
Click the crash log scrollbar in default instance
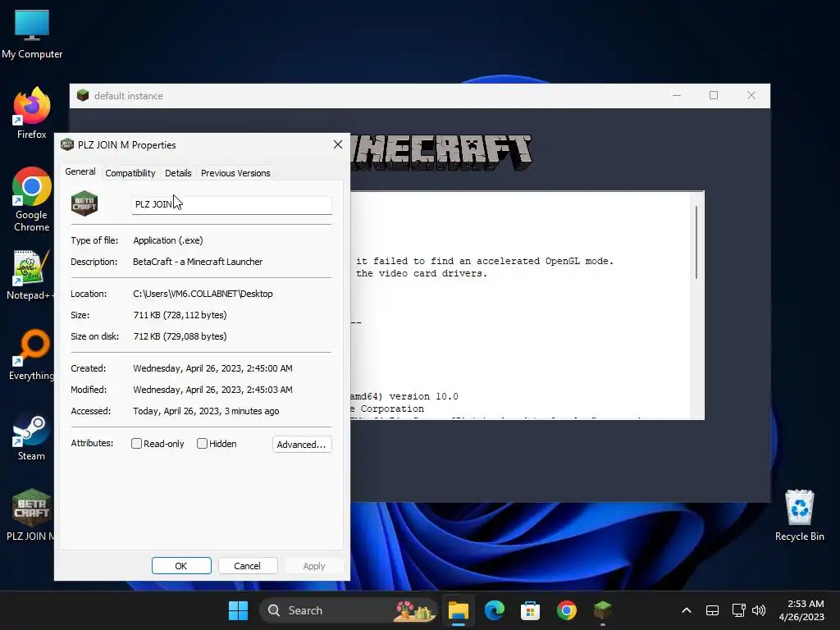point(696,242)
